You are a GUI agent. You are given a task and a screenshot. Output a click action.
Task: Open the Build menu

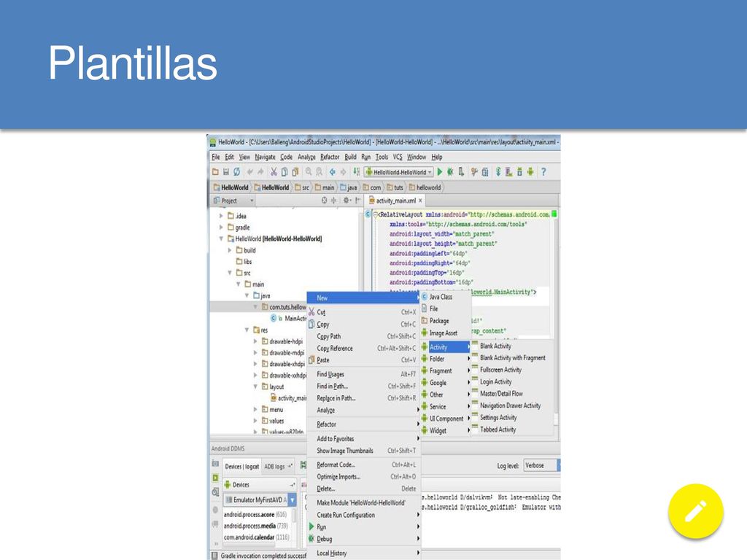pyautogui.click(x=351, y=157)
